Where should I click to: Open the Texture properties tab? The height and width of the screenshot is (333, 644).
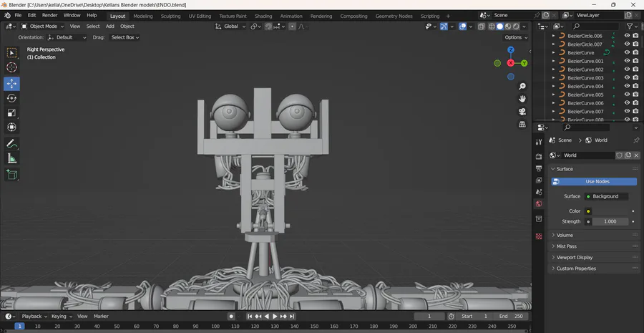point(539,236)
